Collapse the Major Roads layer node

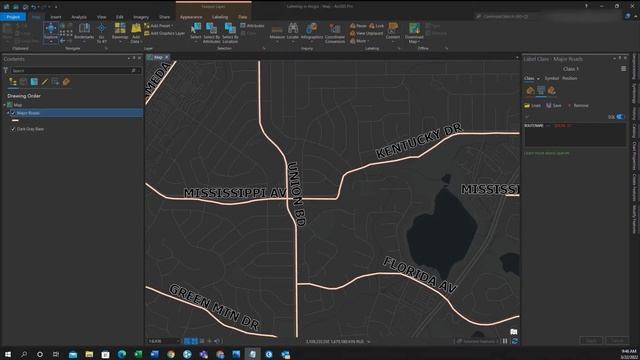[8, 113]
